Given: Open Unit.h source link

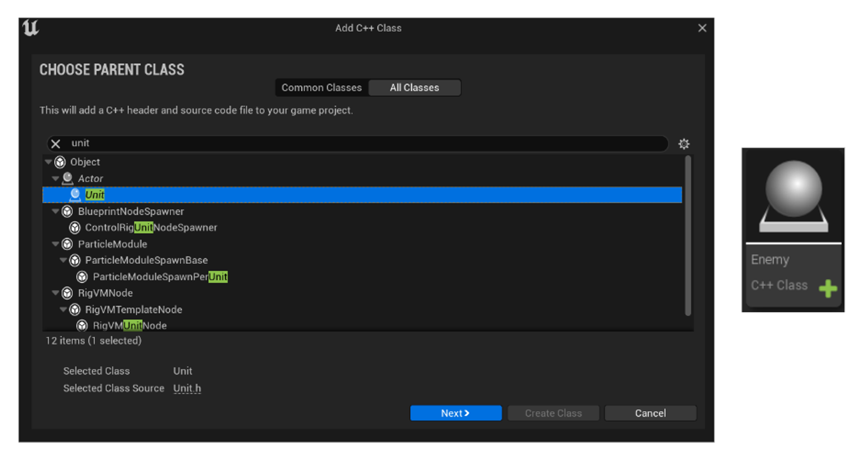Looking at the screenshot, I should (187, 389).
